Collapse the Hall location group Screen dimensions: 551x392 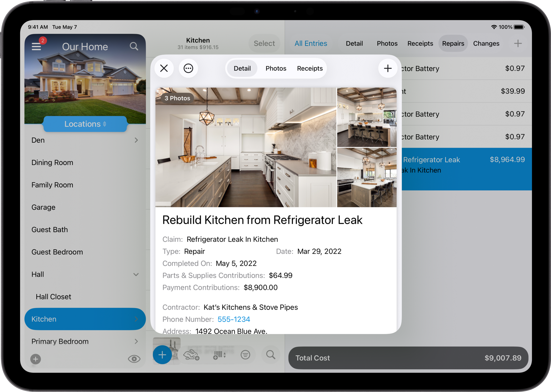[136, 274]
